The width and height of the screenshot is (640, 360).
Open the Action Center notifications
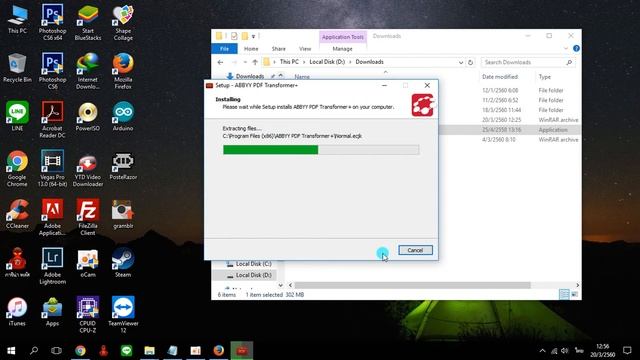[x=627, y=351]
